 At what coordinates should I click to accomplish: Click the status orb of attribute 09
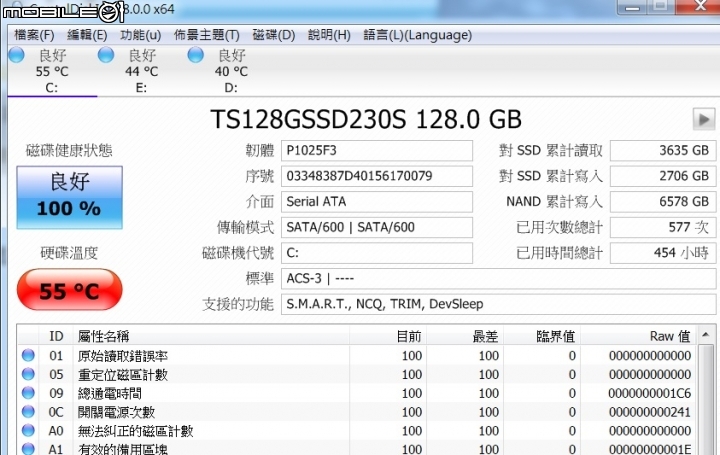(x=28, y=393)
